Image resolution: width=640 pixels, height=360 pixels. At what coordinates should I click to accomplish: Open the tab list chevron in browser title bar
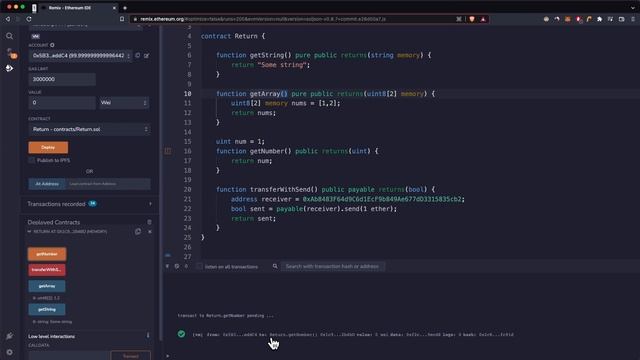tap(633, 8)
